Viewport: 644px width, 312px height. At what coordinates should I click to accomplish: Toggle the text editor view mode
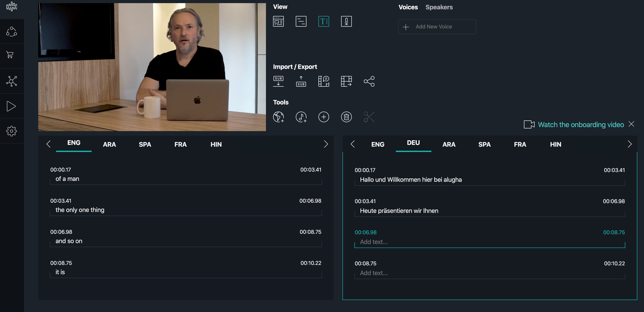pos(324,21)
